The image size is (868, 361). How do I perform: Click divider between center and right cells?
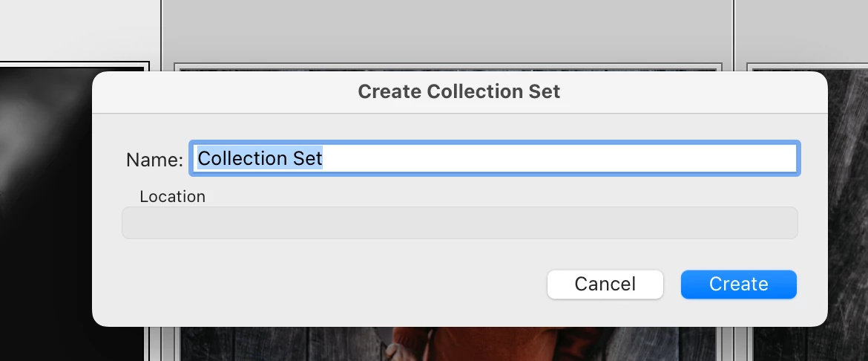point(734,30)
